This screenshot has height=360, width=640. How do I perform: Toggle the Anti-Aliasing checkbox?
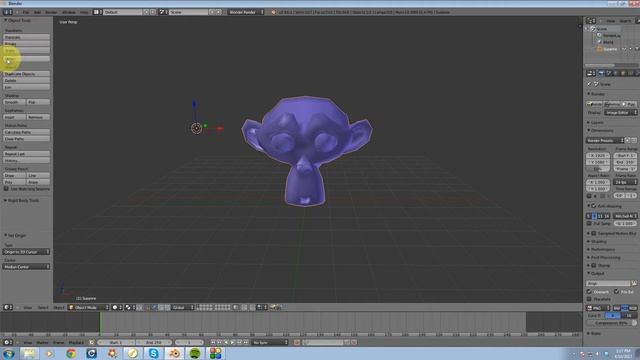[594, 206]
